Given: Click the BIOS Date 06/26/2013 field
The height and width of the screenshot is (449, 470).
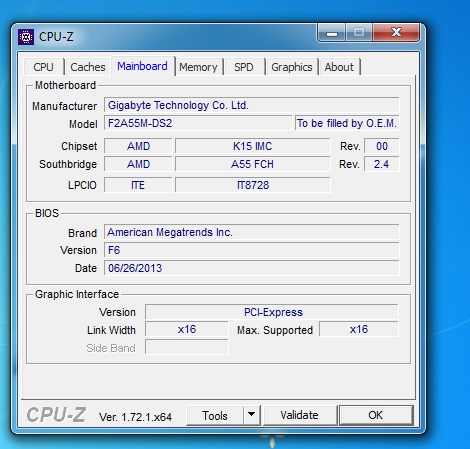Looking at the screenshot, I should click(251, 268).
